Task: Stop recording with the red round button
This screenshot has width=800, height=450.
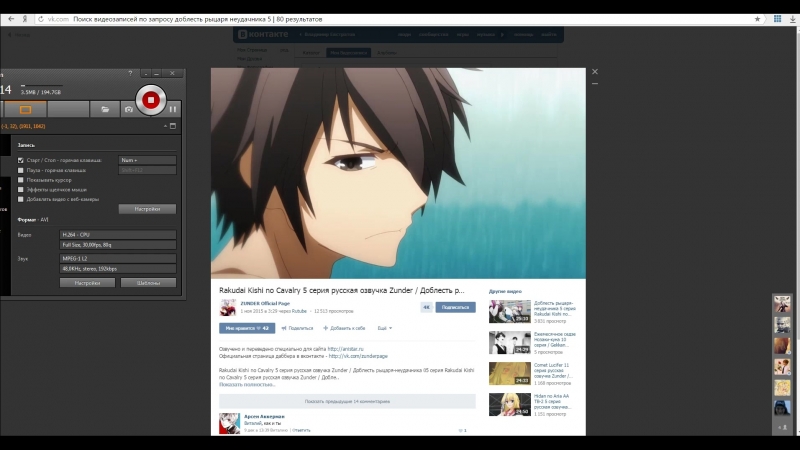Action: (x=151, y=100)
